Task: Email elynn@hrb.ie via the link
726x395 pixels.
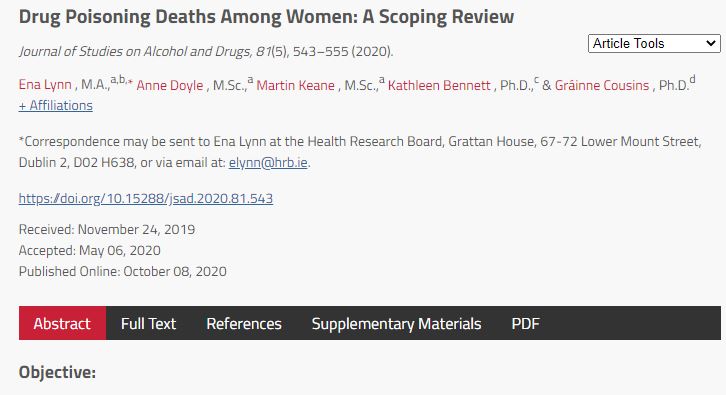Action: point(268,163)
